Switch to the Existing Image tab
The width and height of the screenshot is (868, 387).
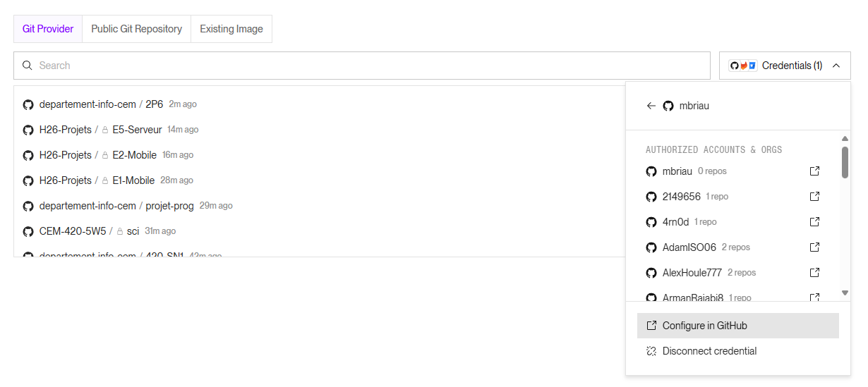coord(231,29)
